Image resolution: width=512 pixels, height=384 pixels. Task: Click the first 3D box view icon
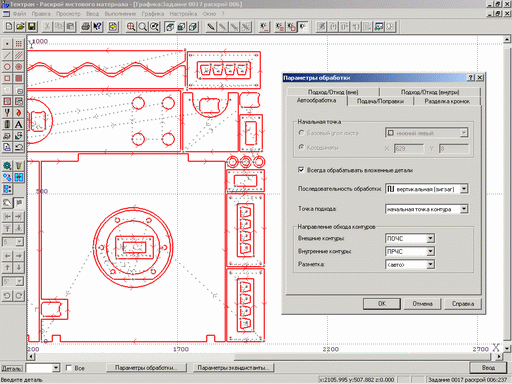[x=170, y=27]
